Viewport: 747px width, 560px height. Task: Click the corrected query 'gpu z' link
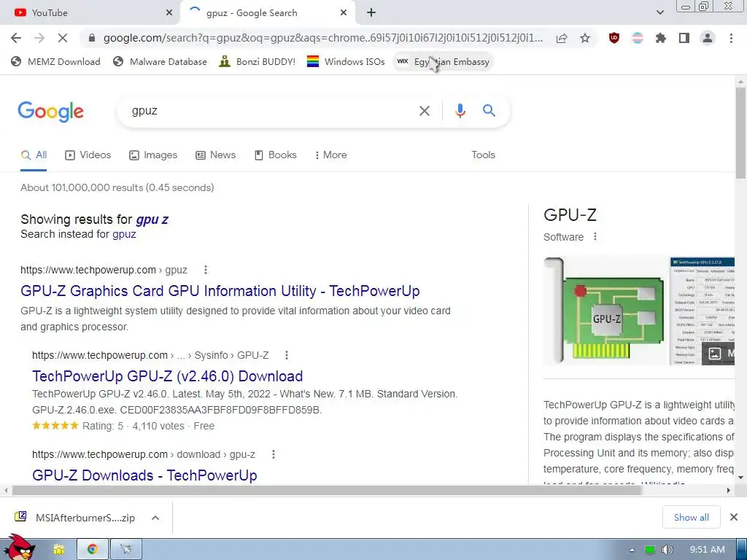pos(152,219)
